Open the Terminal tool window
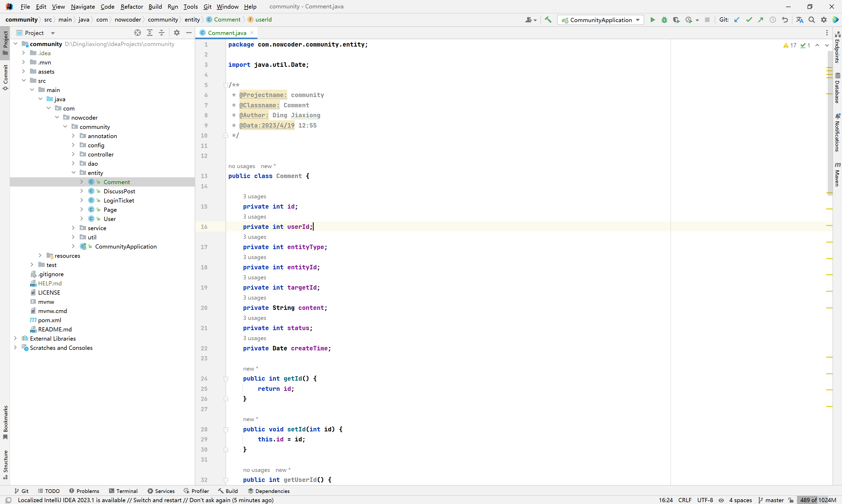This screenshot has height=504, width=842. pos(123,491)
